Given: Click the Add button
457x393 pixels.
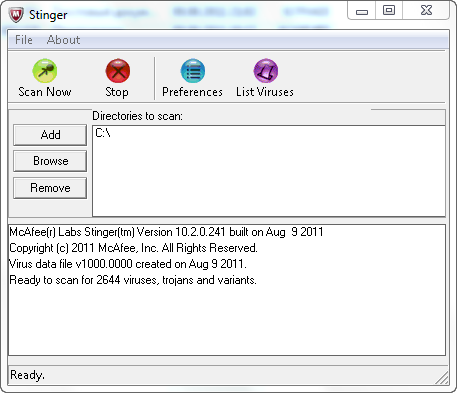Looking at the screenshot, I should pyautogui.click(x=50, y=135).
